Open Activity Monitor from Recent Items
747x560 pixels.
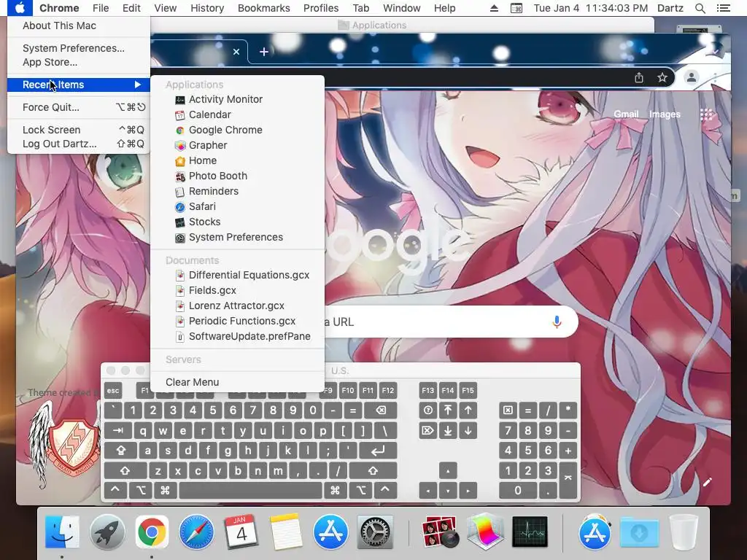[237, 99]
